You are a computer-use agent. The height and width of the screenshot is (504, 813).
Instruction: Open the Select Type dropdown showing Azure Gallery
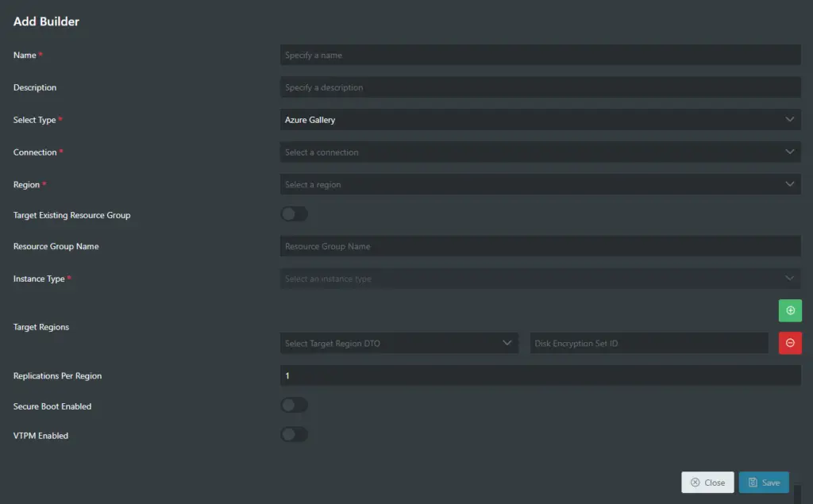click(540, 120)
